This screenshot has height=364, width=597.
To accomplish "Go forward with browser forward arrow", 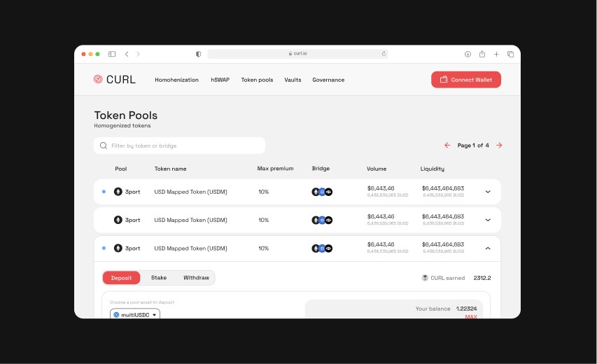I will click(x=138, y=54).
